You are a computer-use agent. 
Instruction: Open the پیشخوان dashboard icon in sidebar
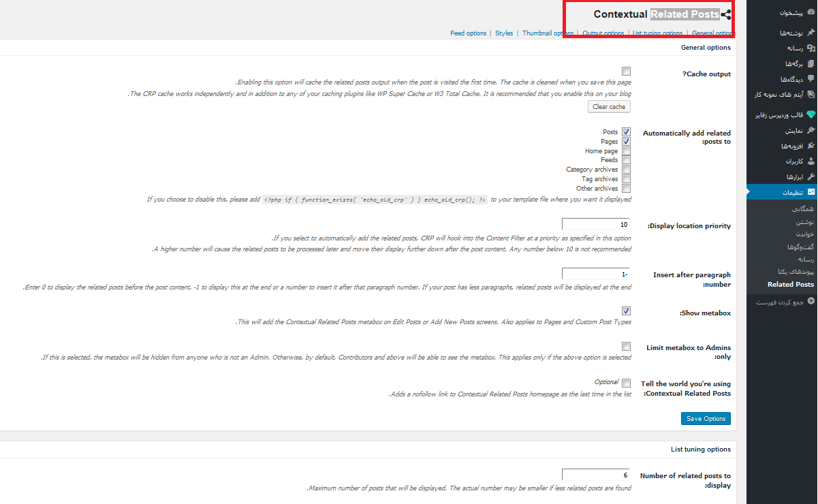(x=811, y=12)
